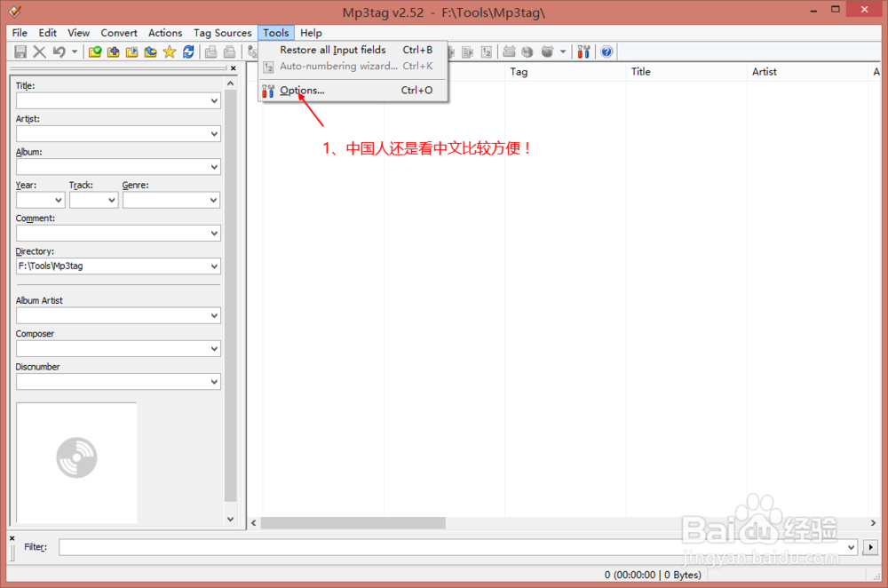Click the Auto-numbering wizard toolbar icon
This screenshot has width=888, height=588.
(x=487, y=52)
